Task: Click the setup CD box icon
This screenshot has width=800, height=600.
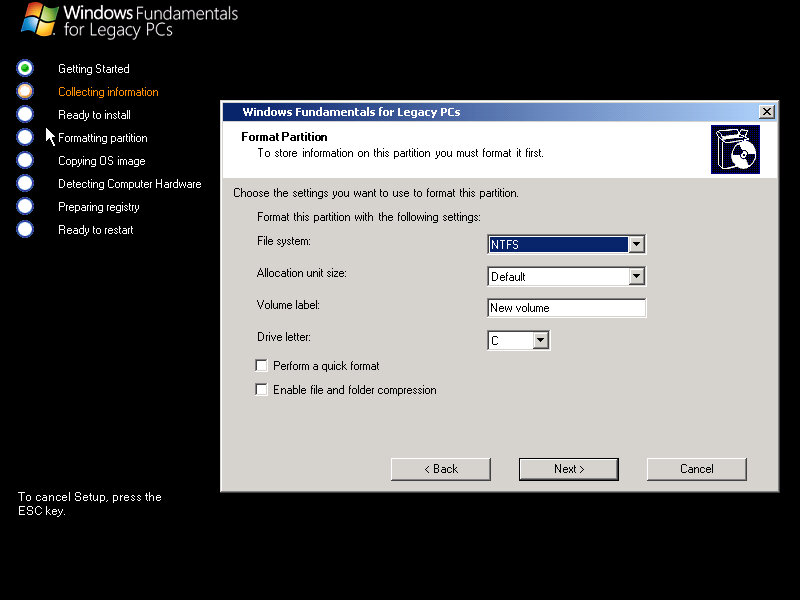Action: tap(735, 150)
